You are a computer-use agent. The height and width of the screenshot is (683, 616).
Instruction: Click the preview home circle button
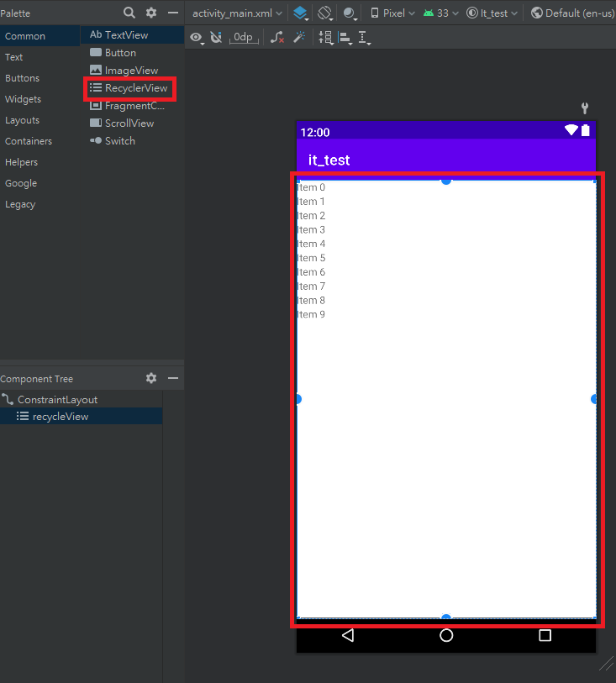tap(446, 635)
